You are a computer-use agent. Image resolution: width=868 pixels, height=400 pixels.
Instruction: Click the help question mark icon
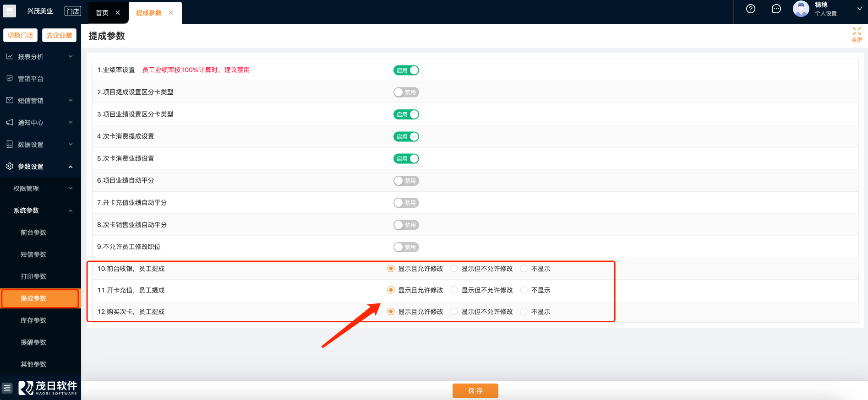click(x=750, y=9)
